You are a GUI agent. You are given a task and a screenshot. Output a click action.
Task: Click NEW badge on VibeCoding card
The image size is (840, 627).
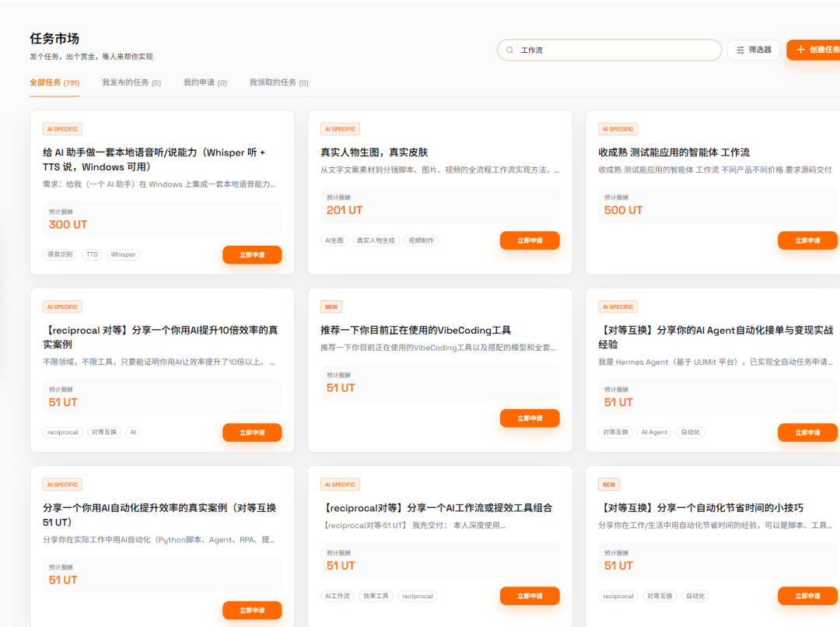(x=331, y=307)
